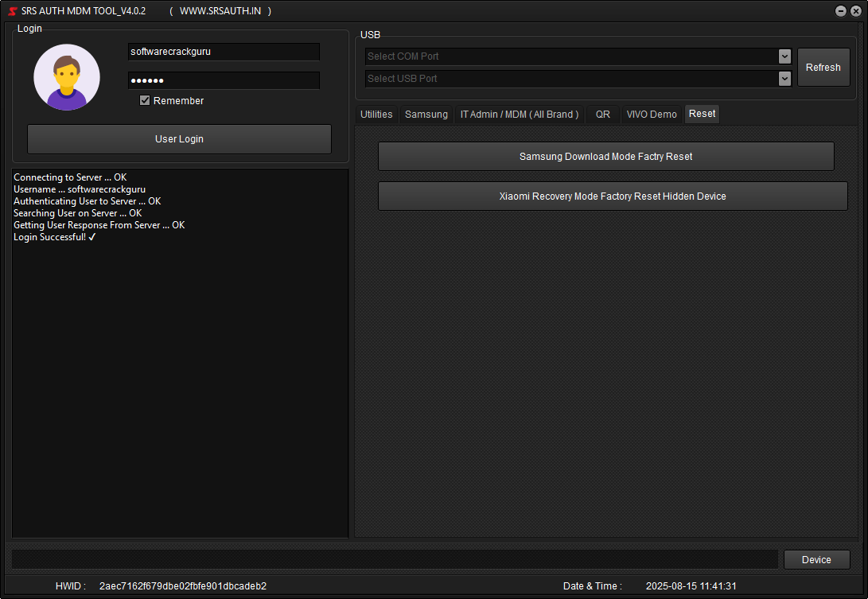Click the Refresh button for USB ports
Screen dimensions: 868x599
[823, 67]
